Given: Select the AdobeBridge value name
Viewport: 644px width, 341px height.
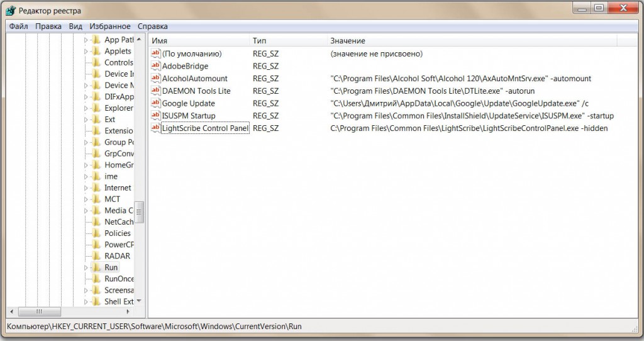Looking at the screenshot, I should tap(186, 66).
